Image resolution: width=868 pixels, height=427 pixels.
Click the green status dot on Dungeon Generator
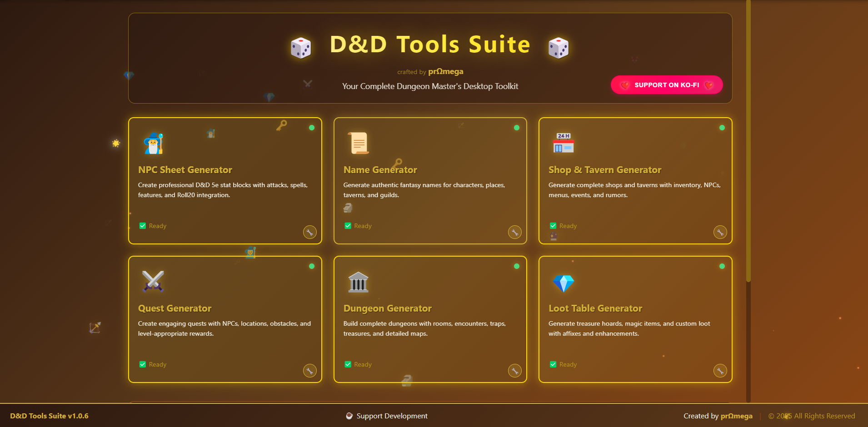point(517,266)
